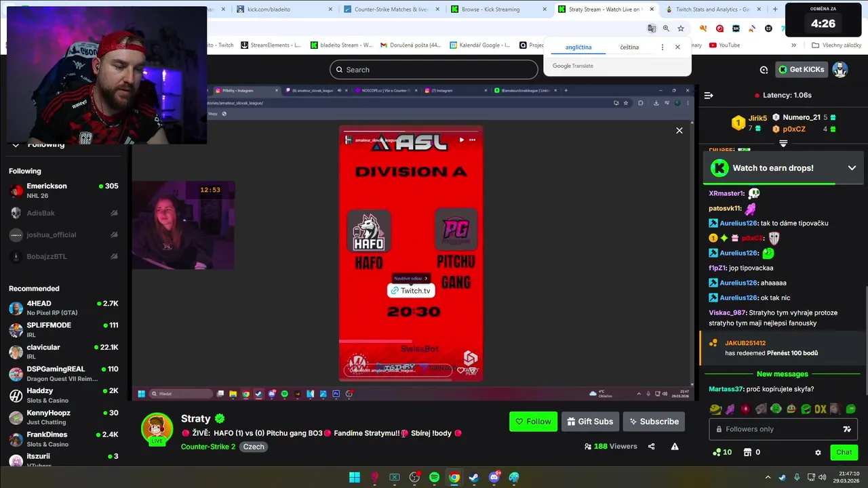Open Google Chrome from the taskbar
Image resolution: width=868 pixels, height=488 pixels.
454,477
